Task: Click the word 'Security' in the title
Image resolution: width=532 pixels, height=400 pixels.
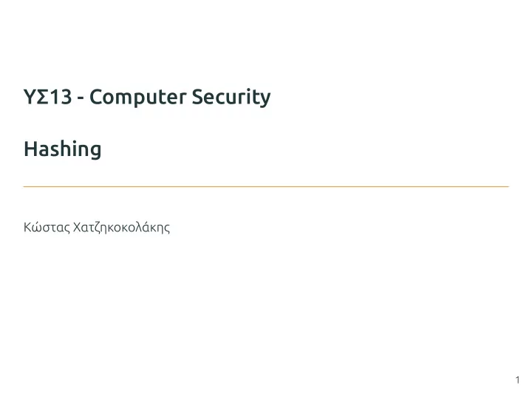Action: (231, 98)
